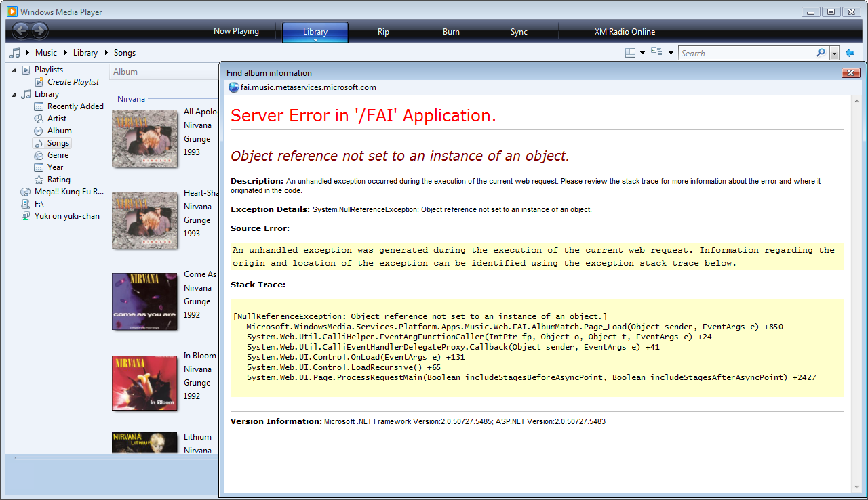Click the back navigation arrow button
The image size is (868, 500).
tap(20, 30)
